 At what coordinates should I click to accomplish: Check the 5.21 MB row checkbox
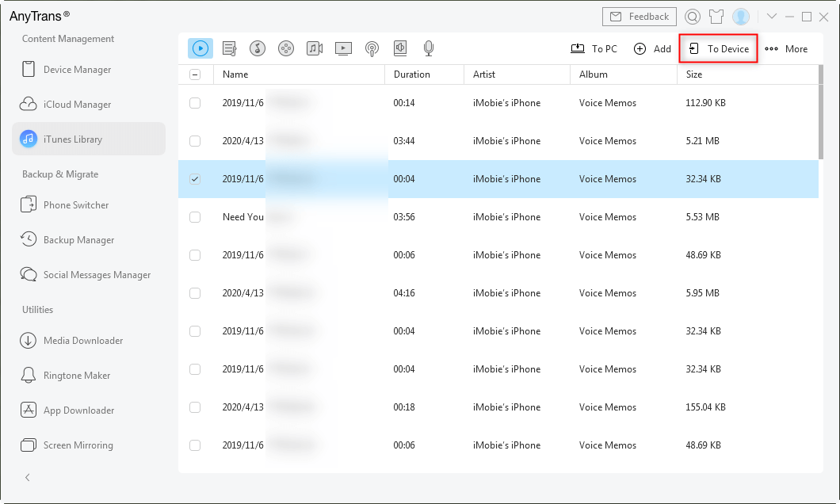(x=195, y=141)
